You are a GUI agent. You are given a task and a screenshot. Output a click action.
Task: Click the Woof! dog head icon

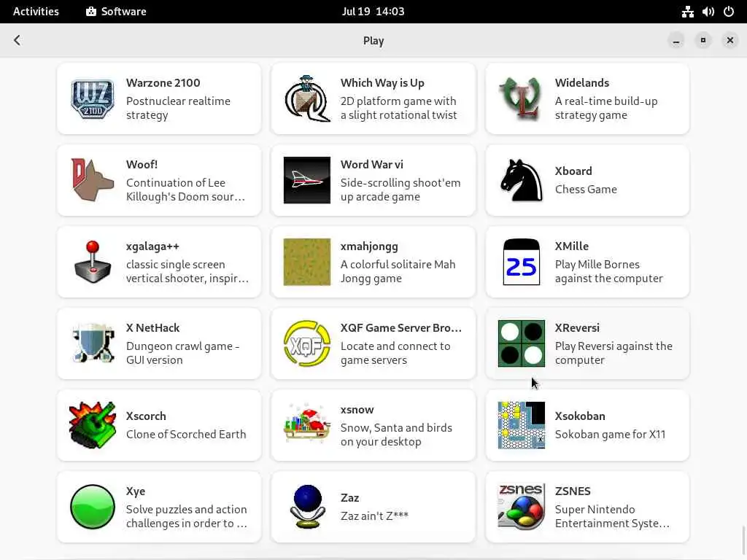(93, 180)
